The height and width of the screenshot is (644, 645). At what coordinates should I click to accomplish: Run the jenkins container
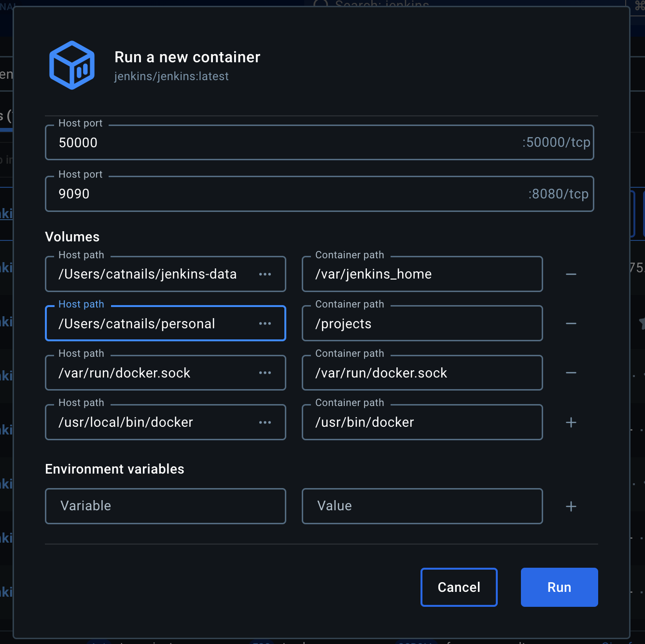pos(559,587)
